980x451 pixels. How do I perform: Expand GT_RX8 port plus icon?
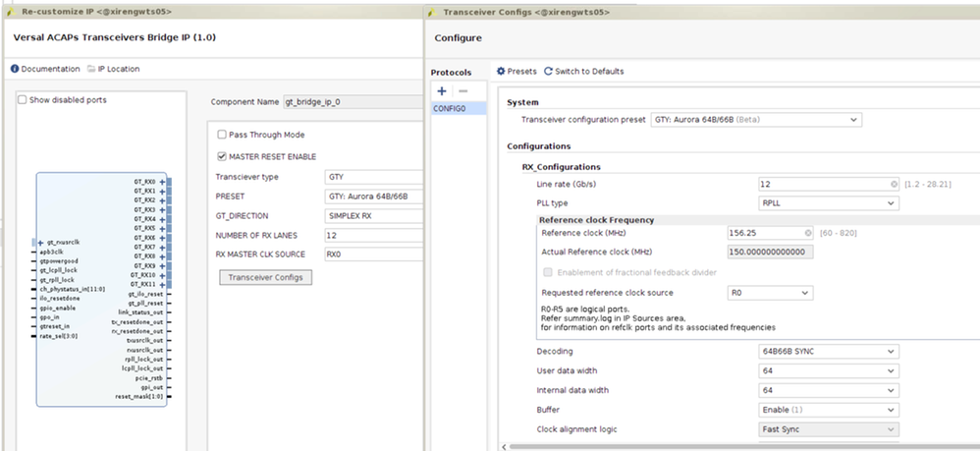[x=162, y=256]
